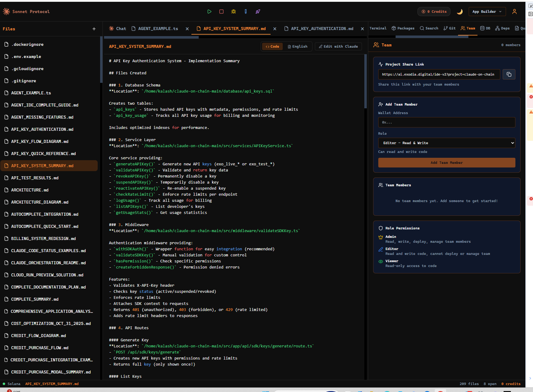Click Edit with Claude
533x392 pixels.
point(338,46)
